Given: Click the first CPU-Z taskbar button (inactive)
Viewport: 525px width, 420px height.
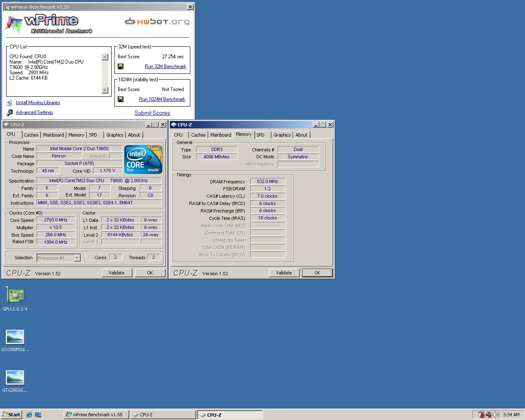Looking at the screenshot, I should tap(163, 415).
